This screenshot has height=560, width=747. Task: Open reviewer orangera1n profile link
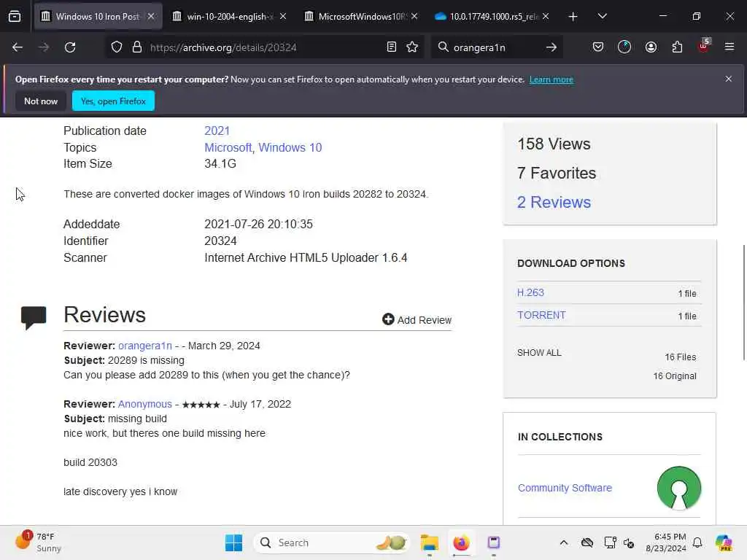[x=145, y=346]
